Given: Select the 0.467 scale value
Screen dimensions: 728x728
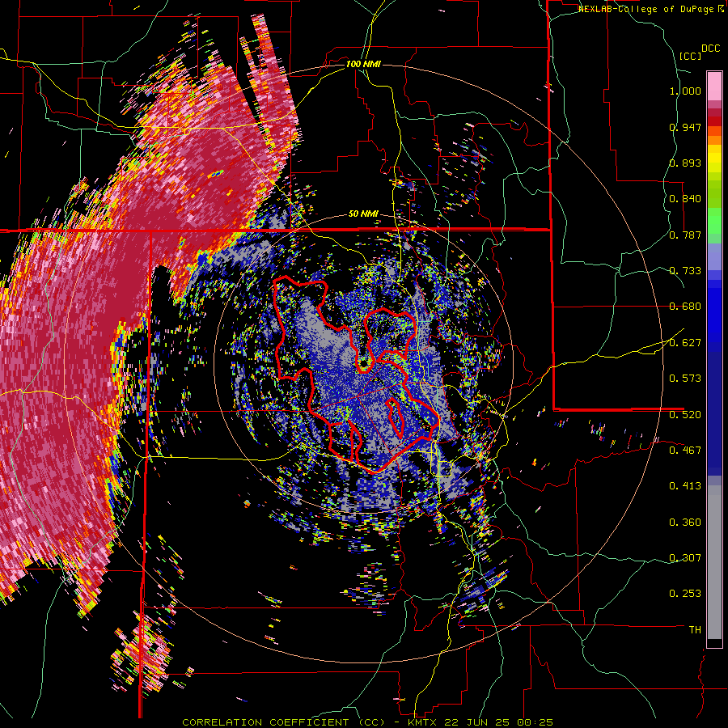Looking at the screenshot, I should [685, 450].
